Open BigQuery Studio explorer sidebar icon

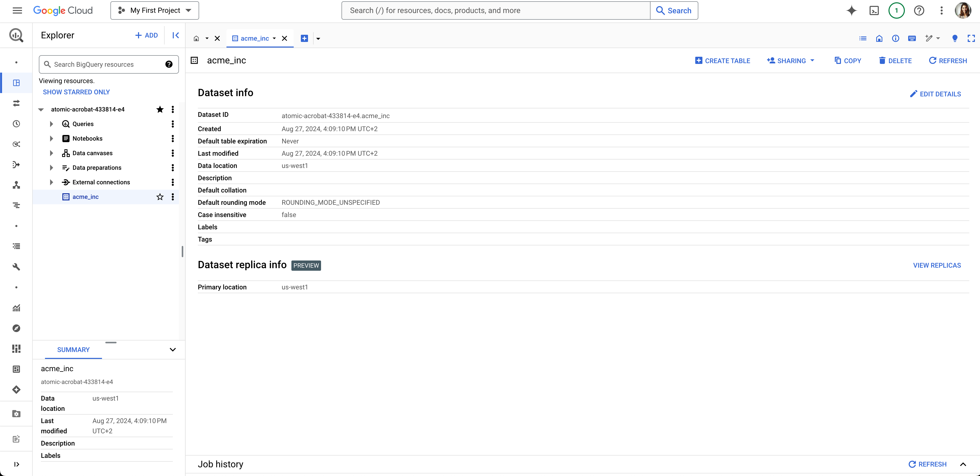(x=16, y=83)
